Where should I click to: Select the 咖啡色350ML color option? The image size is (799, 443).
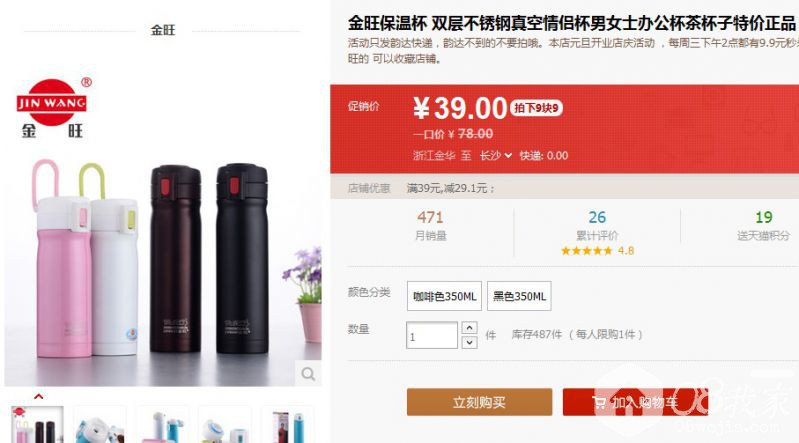(444, 296)
